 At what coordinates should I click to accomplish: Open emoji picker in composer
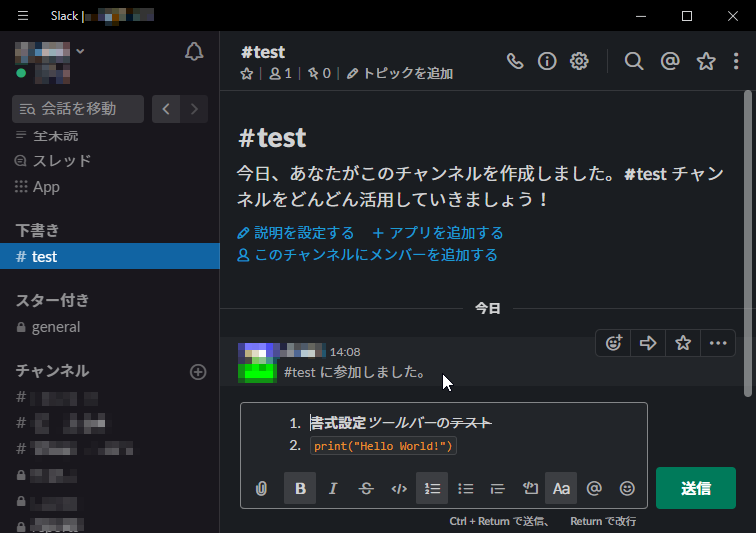[x=627, y=488]
